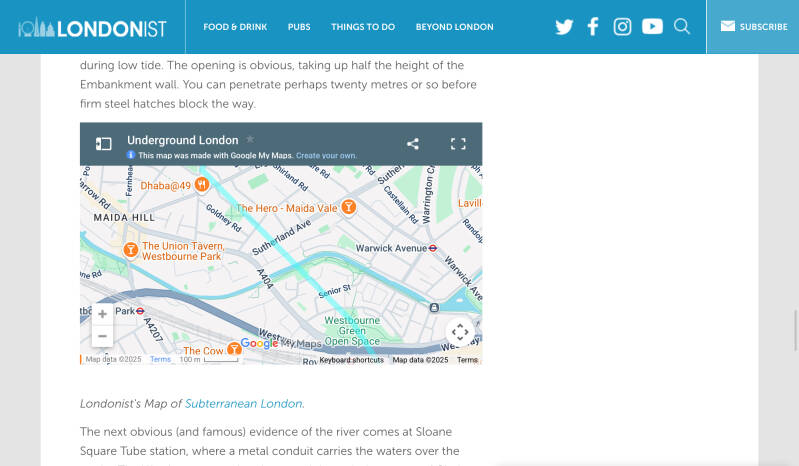799x466 pixels.
Task: Share the Underground London map
Action: pyautogui.click(x=413, y=144)
